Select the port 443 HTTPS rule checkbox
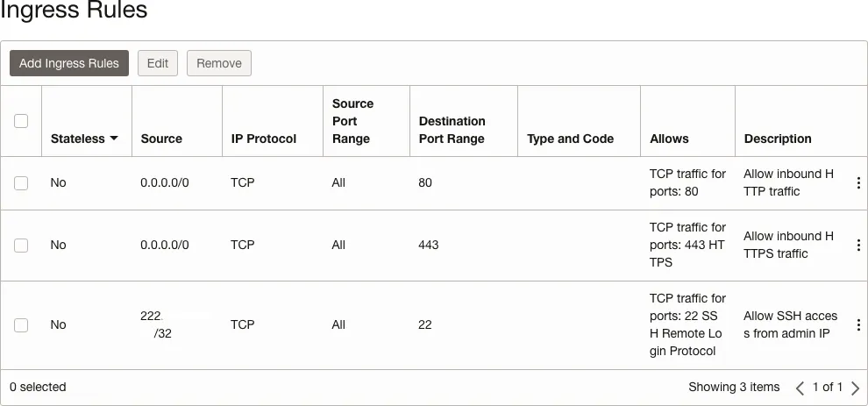Viewport: 868px width, 406px height. (21, 246)
